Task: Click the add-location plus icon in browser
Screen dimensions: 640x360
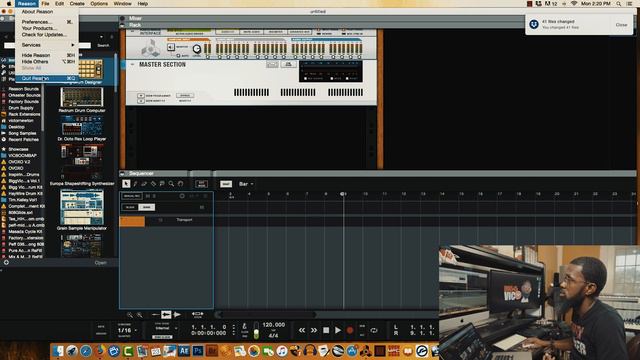Action: pyautogui.click(x=6, y=262)
